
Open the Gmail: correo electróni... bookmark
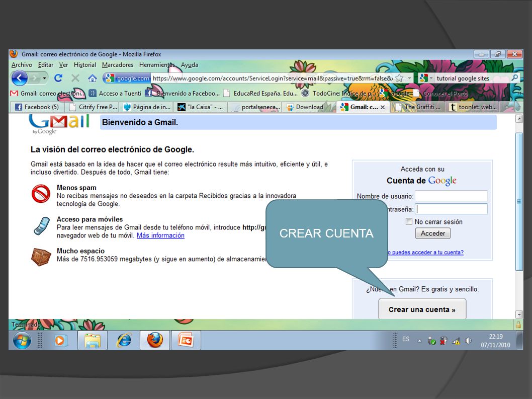(x=47, y=93)
